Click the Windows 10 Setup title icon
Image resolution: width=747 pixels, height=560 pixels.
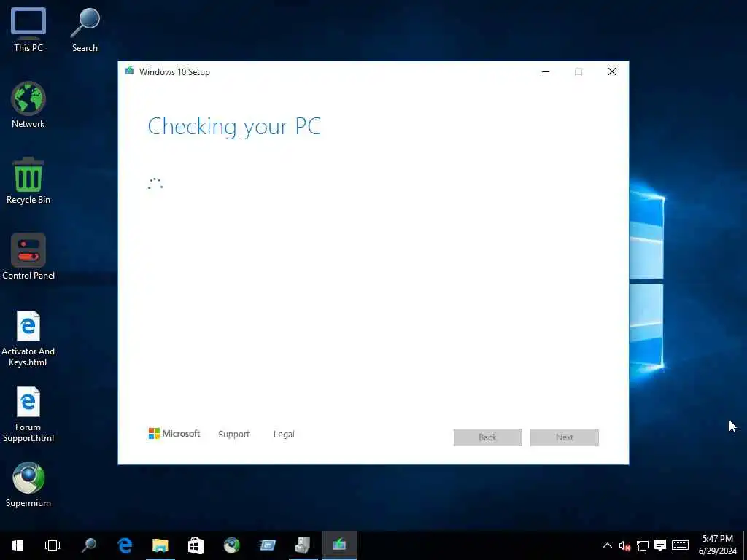coord(130,71)
